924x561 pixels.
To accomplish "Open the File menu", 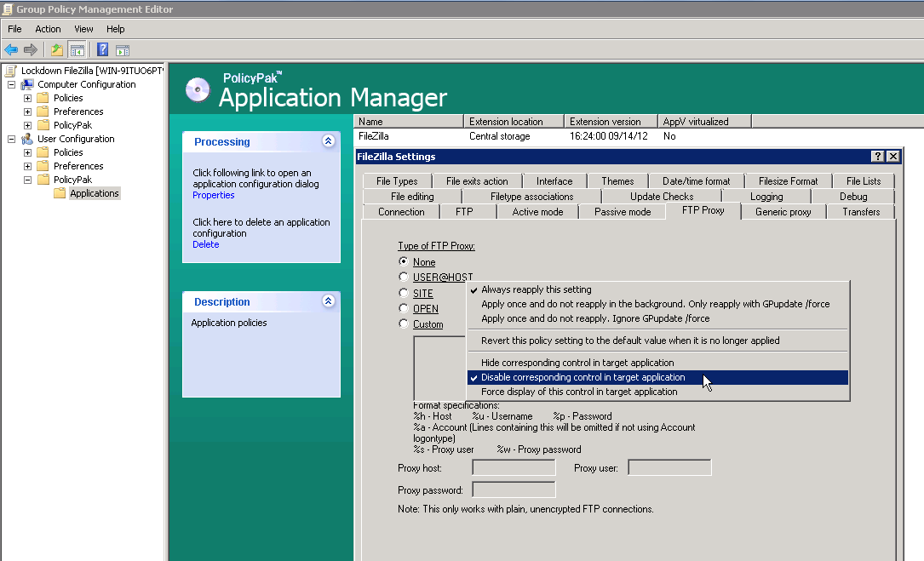I will point(14,29).
